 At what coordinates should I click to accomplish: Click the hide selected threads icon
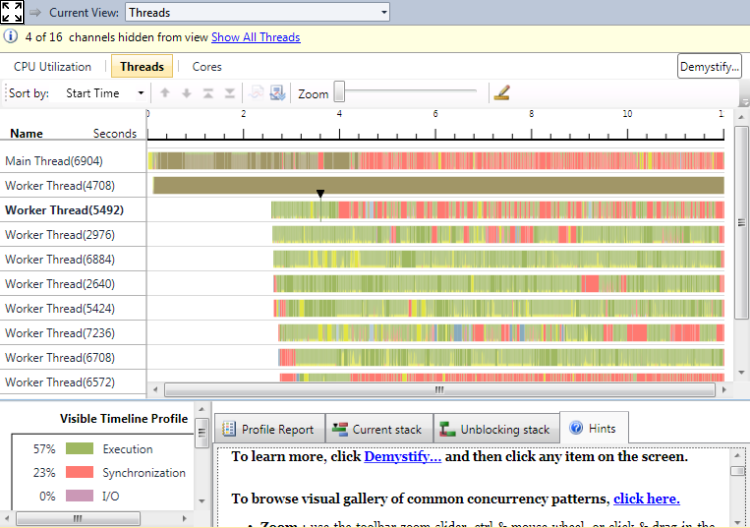256,93
